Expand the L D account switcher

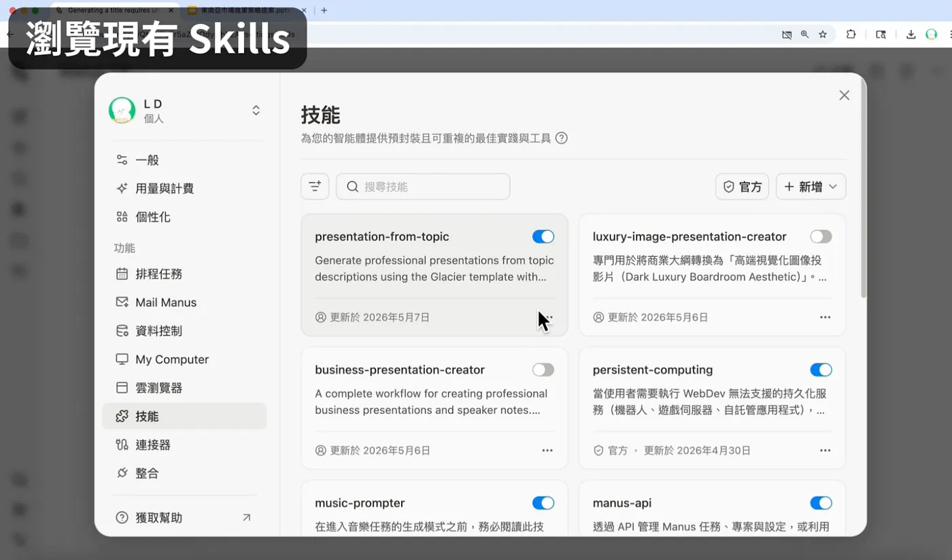click(x=256, y=110)
